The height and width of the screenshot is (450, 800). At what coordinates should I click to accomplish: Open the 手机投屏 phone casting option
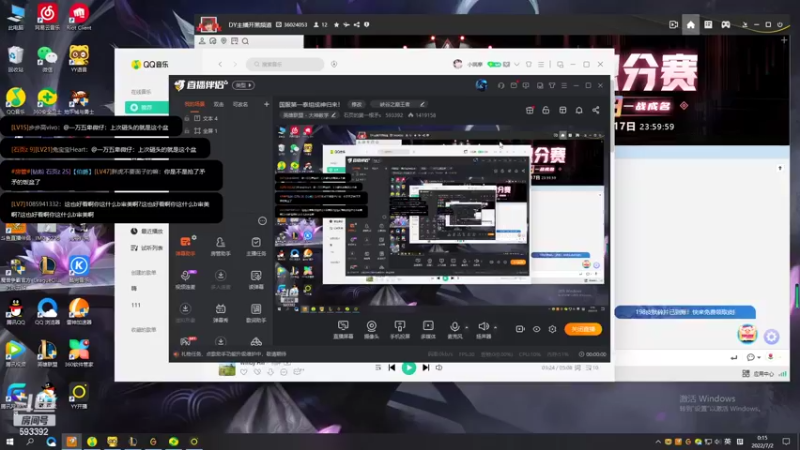point(399,330)
